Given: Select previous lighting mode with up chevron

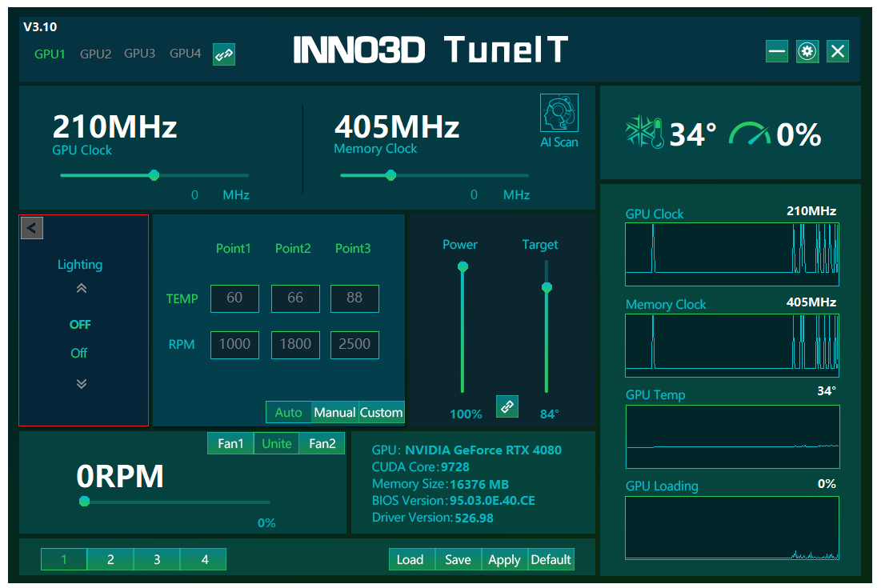Looking at the screenshot, I should (82, 289).
